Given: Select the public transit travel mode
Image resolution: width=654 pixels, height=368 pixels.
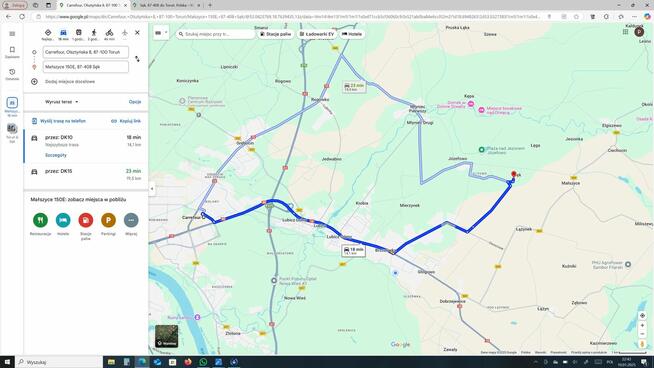Looking at the screenshot, I should [78, 33].
